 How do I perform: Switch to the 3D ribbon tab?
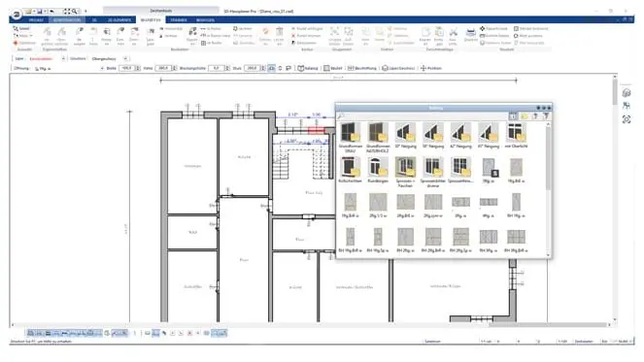click(x=94, y=19)
